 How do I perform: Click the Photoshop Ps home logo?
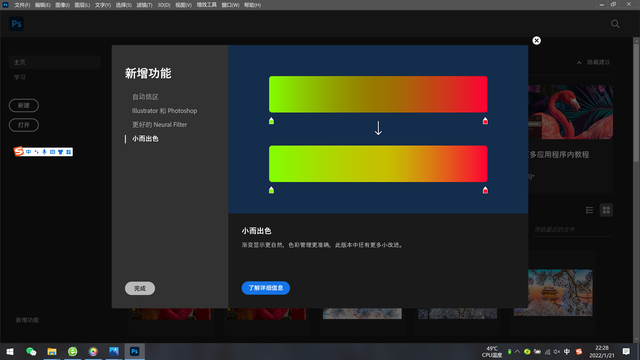[x=16, y=24]
